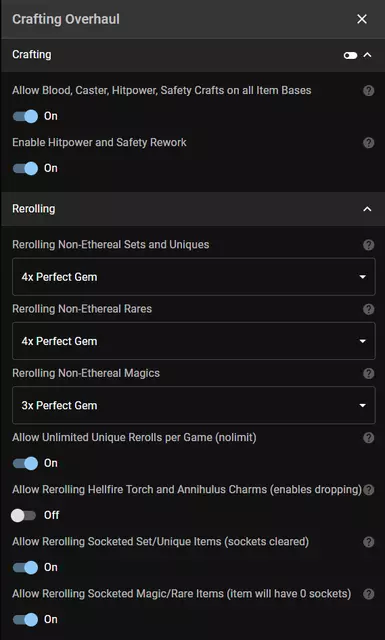Screen dimensions: 385x640
Task: View help for Rerolling Non-Ethereal Sets and Uniques
Action: click(x=369, y=245)
